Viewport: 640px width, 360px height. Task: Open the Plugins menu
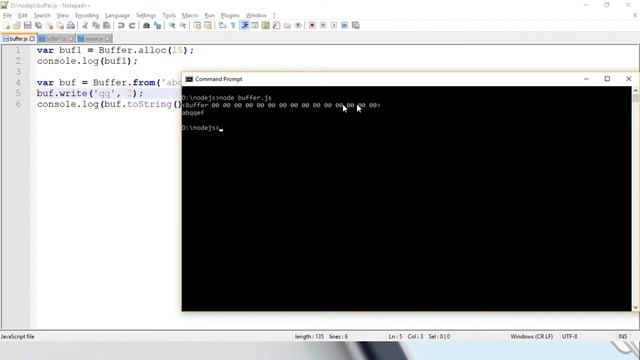(230, 16)
